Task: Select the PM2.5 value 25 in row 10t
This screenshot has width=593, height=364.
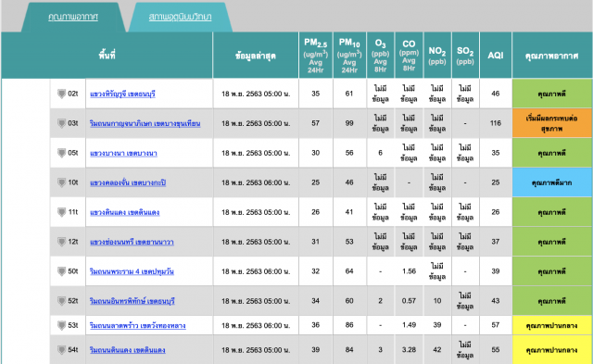Action: 316,182
